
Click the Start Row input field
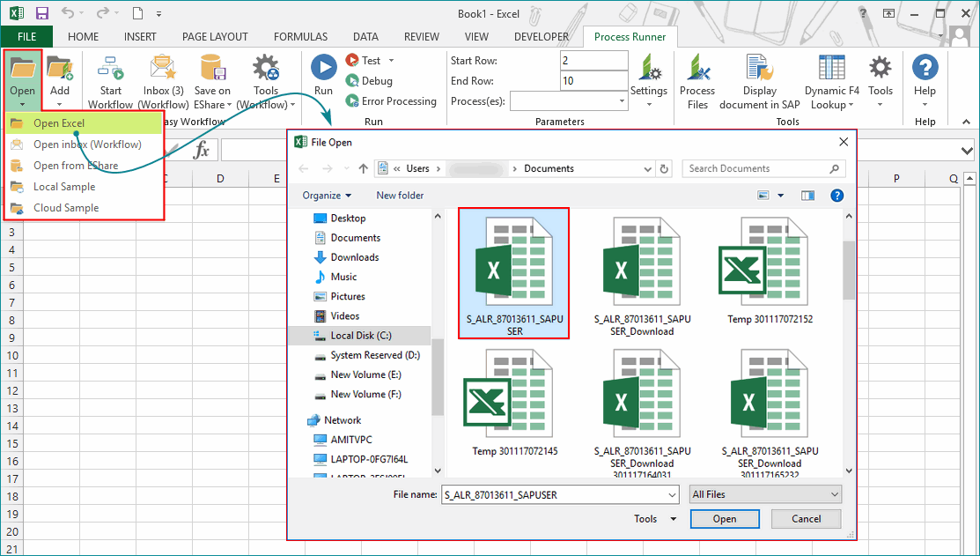(x=593, y=61)
